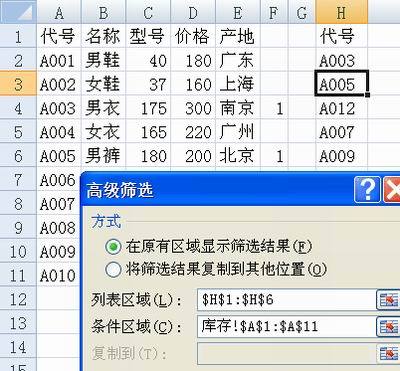Screen dimensions: 400x371
Task: Click cell containing 产地
Action: tap(238, 36)
